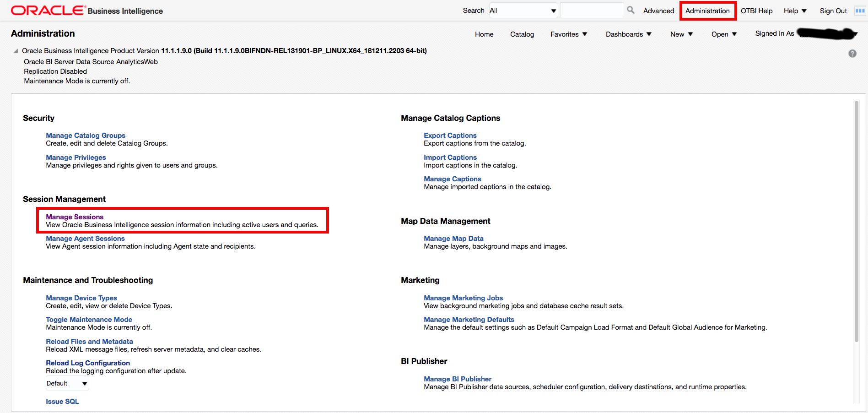Go to the Catalog page
The image size is (868, 413).
(x=522, y=34)
